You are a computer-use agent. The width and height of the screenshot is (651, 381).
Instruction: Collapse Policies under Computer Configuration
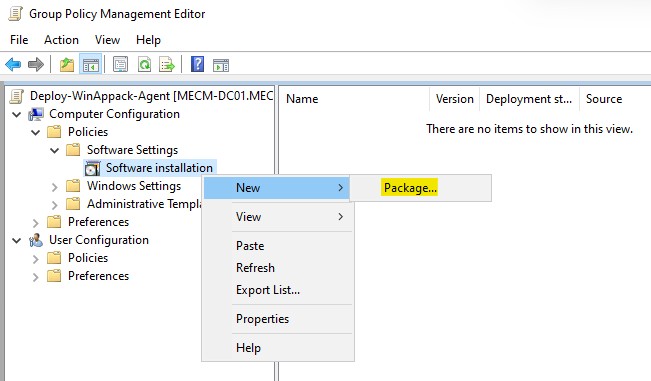(36, 132)
